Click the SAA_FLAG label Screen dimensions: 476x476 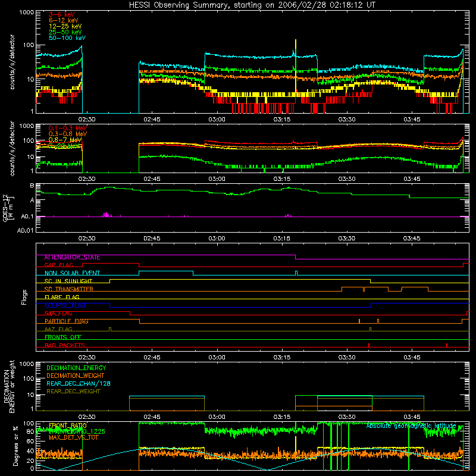58,314
